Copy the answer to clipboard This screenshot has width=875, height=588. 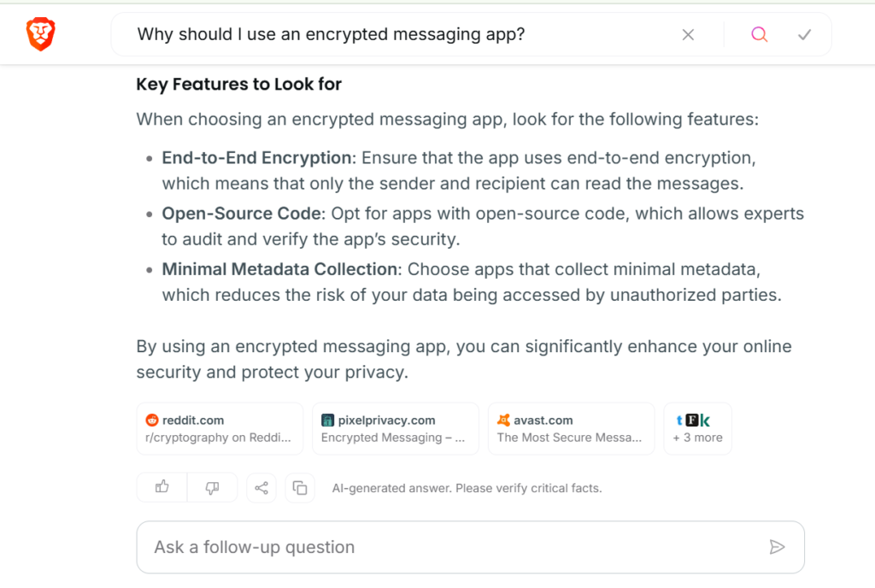pos(300,488)
